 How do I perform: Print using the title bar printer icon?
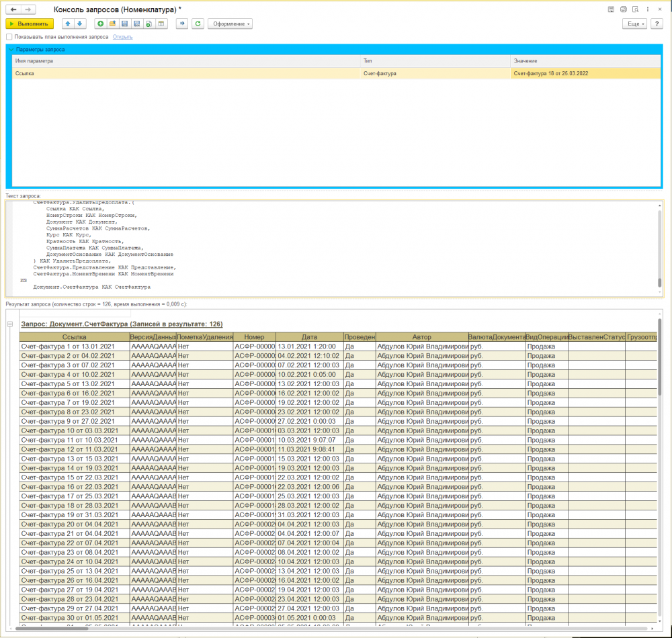623,9
